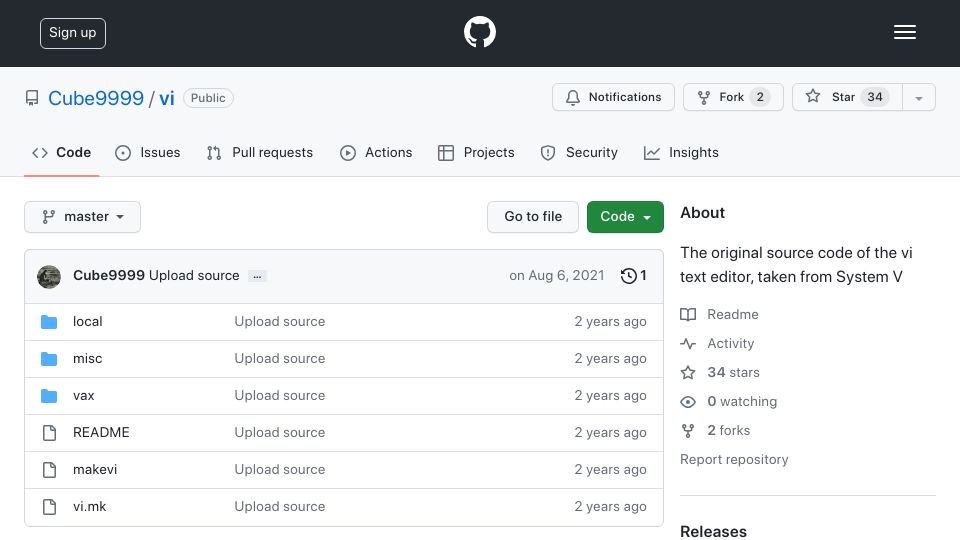This screenshot has height=540, width=960.
Task: Click the 34 stars link
Action: click(720, 372)
